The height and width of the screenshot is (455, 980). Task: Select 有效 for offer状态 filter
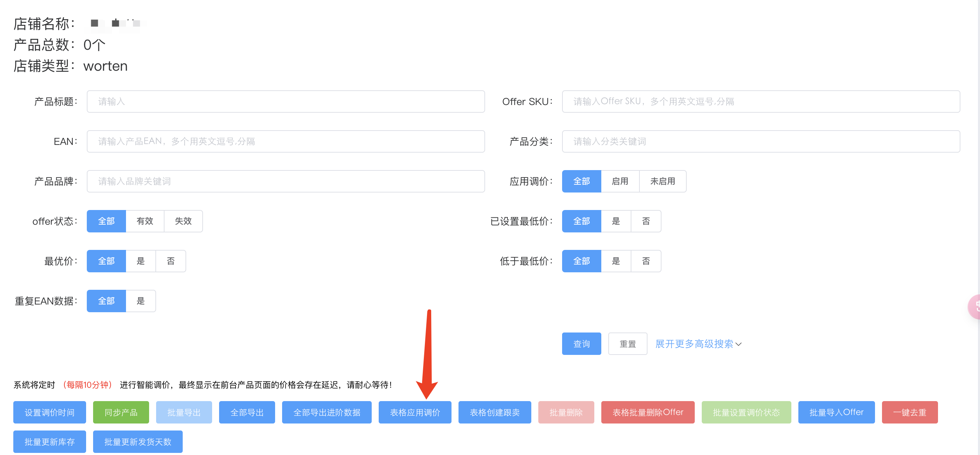point(145,221)
